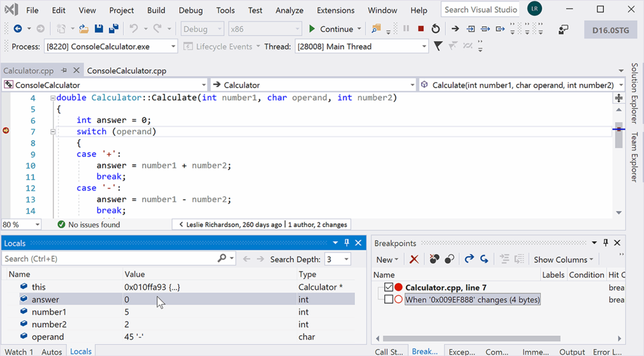Click the red breakpoint glyph on line 7

tap(6, 130)
